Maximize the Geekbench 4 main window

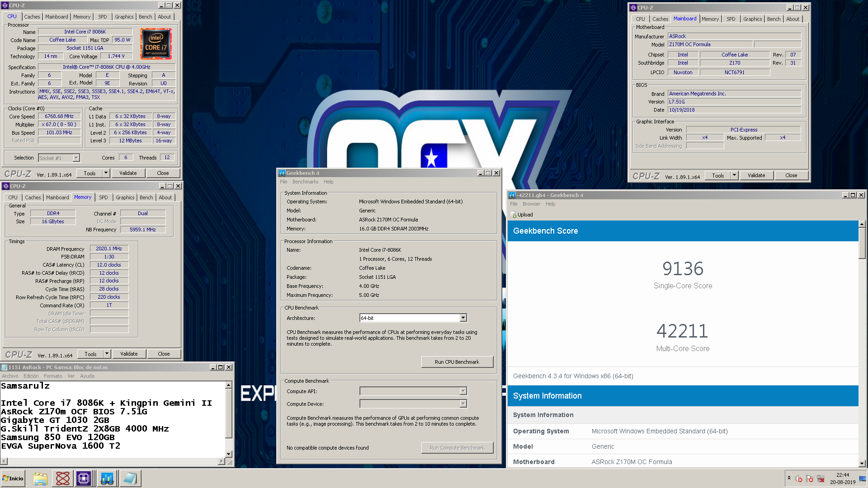point(488,173)
